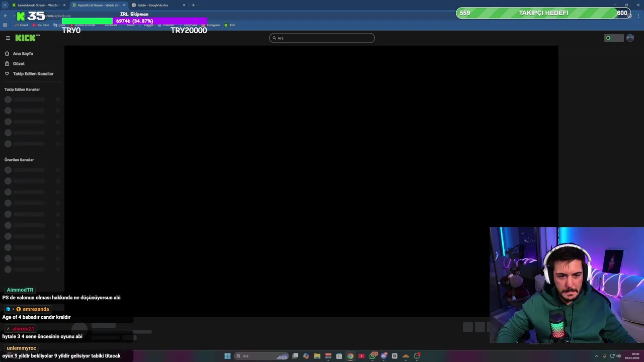Image resolution: width=644 pixels, height=362 pixels.
Task: Open Discord from the taskbar
Action: pos(383,356)
